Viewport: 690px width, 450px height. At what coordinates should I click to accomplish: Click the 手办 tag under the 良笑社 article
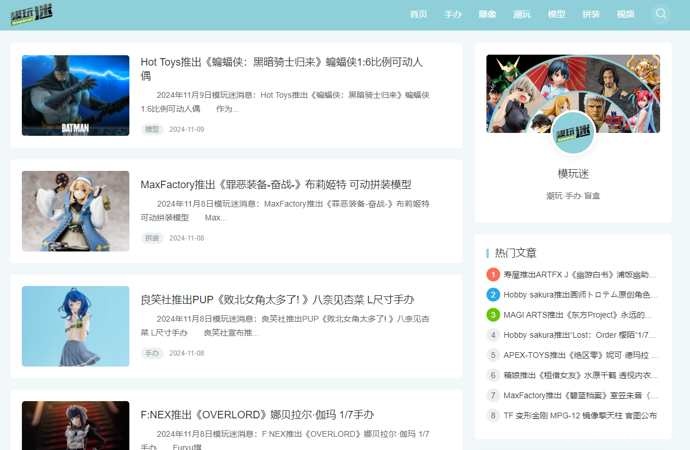152,353
